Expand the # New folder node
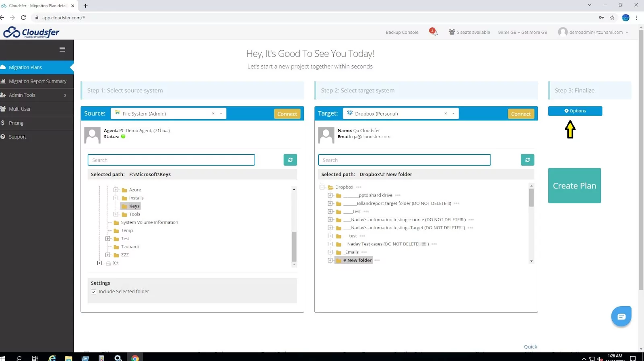Image resolution: width=644 pixels, height=361 pixels. coord(330,260)
